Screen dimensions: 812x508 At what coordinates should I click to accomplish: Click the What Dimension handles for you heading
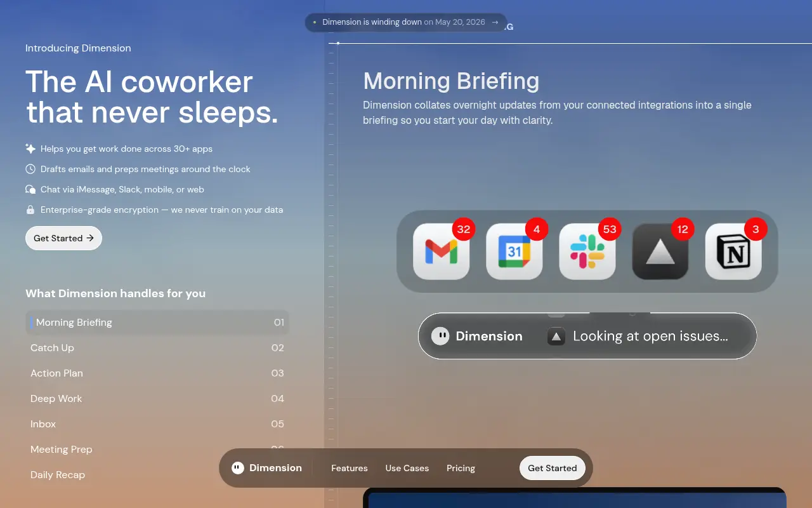point(115,293)
